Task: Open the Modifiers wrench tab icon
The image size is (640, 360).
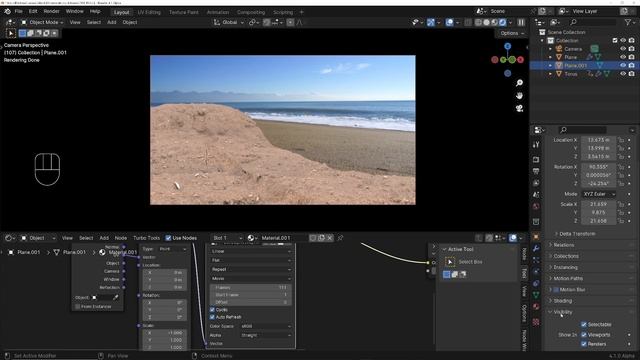Action: 536,248
